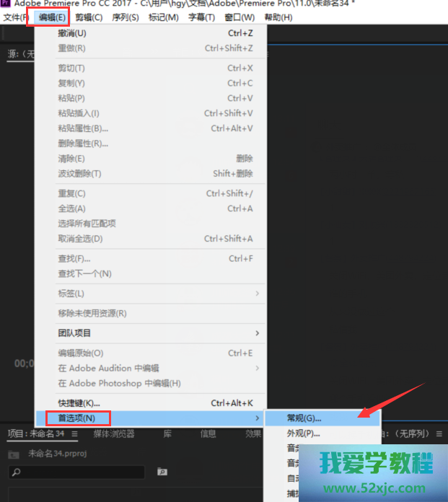Open the 首选项(N) submenu
Image resolution: width=448 pixels, height=502 pixels.
[76, 418]
